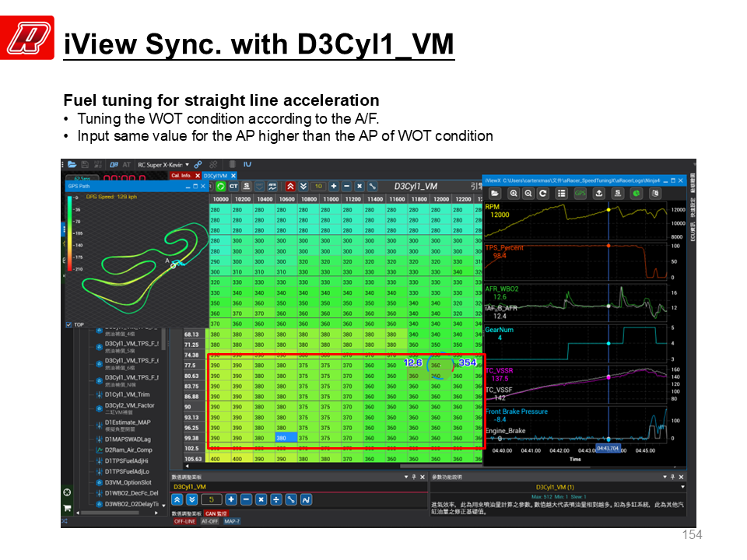Click the broken link disconnect icon
The image size is (747, 560).
[x=213, y=165]
